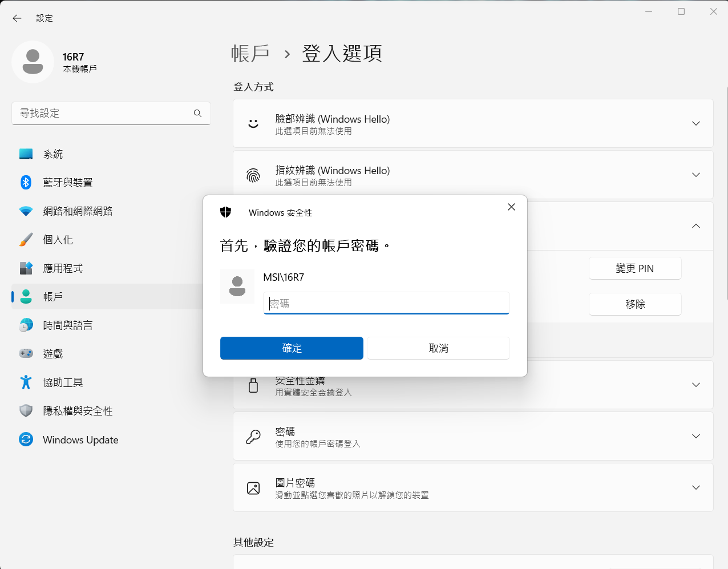Click the gamepad icon for 遊戲

pyautogui.click(x=26, y=354)
